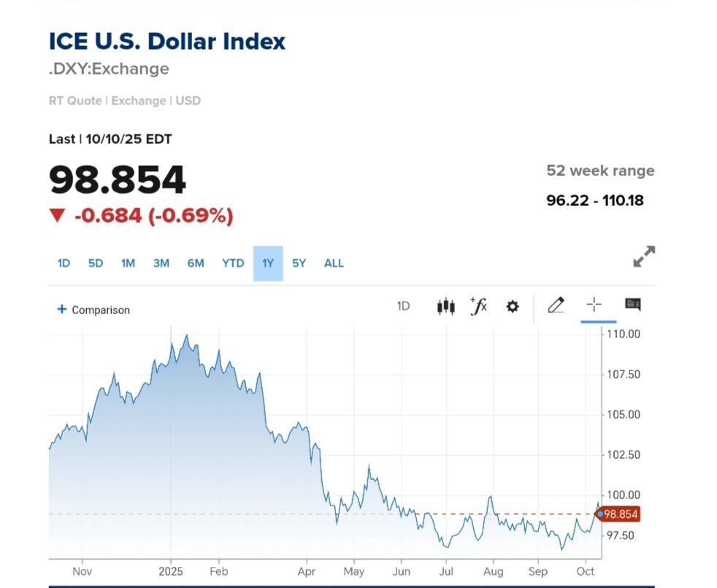Toggle the crosshair tool

(594, 305)
